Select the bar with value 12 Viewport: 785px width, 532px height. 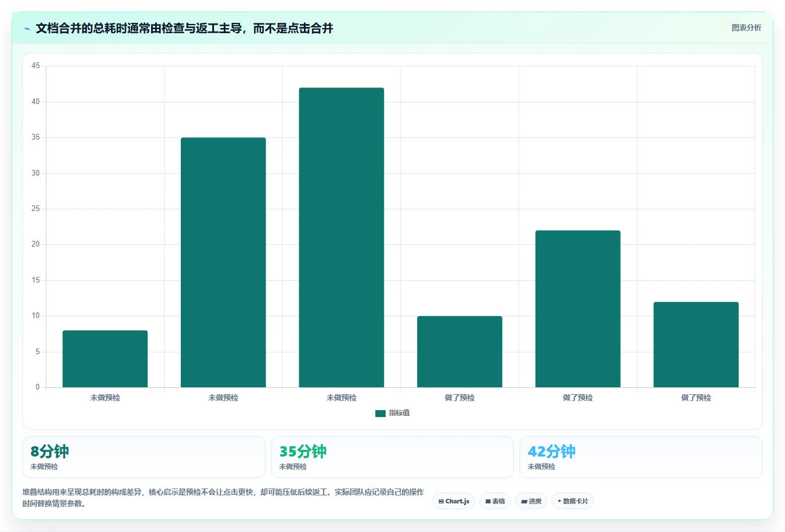[x=696, y=344]
